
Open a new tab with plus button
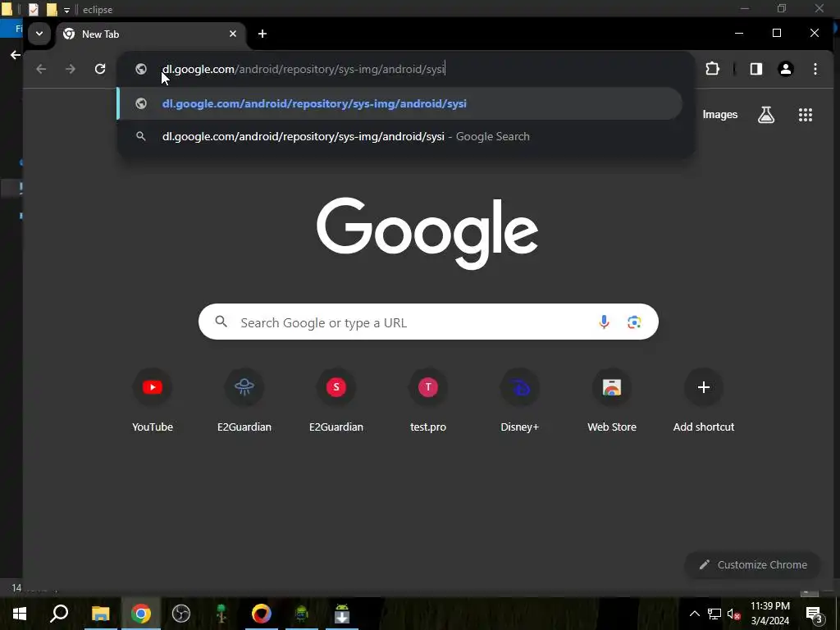coord(262,34)
